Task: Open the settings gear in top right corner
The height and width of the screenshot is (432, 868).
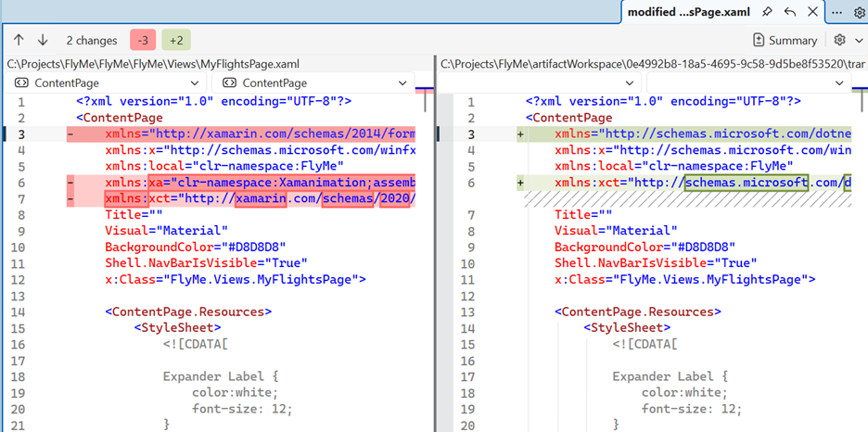Action: pos(857,12)
